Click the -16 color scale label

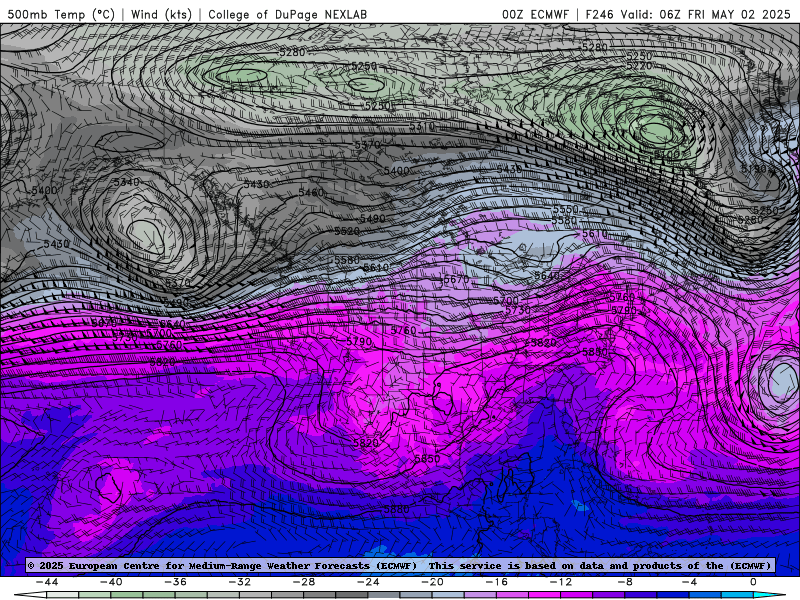[496, 582]
